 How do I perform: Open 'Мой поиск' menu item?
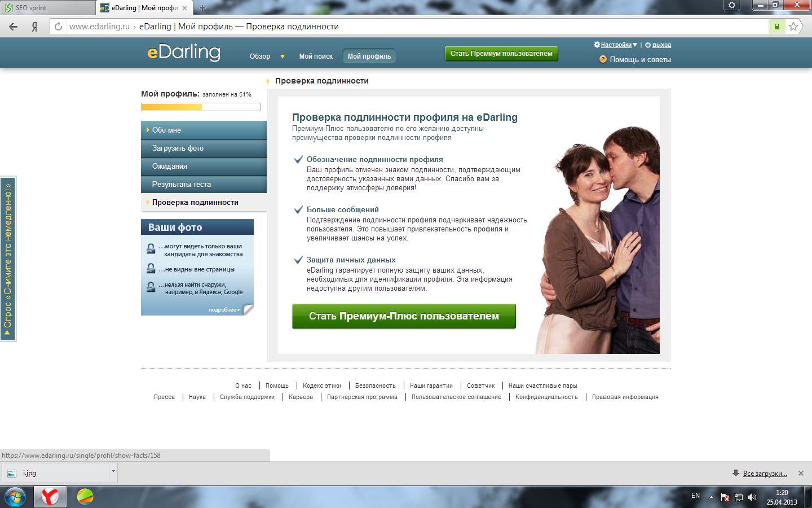pos(316,56)
